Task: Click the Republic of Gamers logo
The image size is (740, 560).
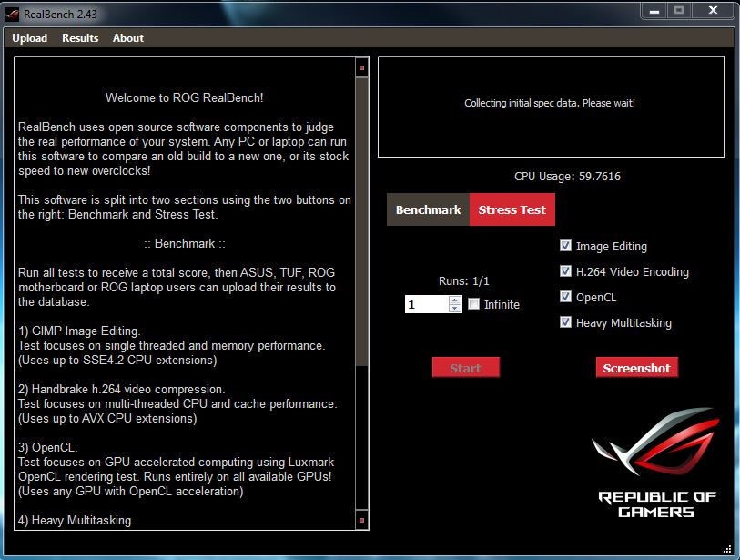Action: pyautogui.click(x=656, y=463)
